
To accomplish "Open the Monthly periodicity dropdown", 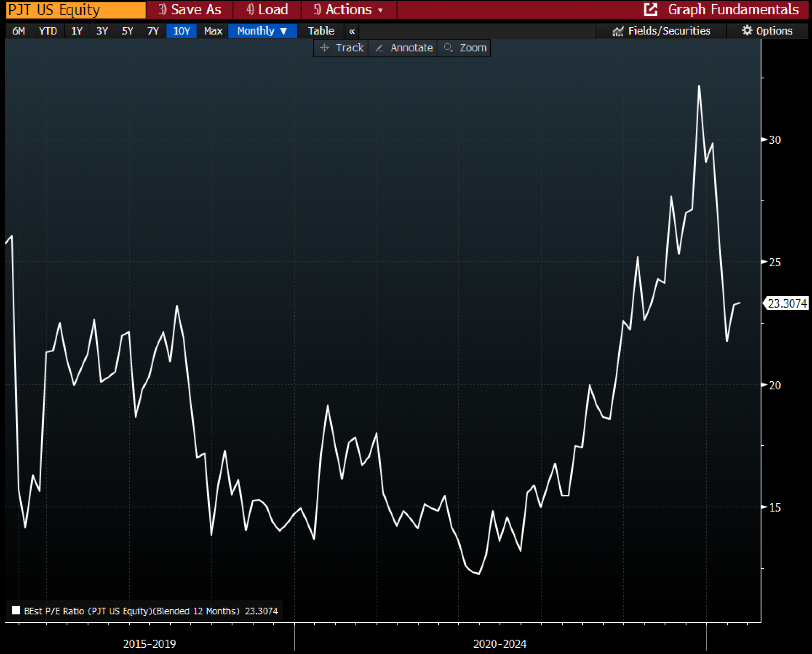I will [x=263, y=31].
